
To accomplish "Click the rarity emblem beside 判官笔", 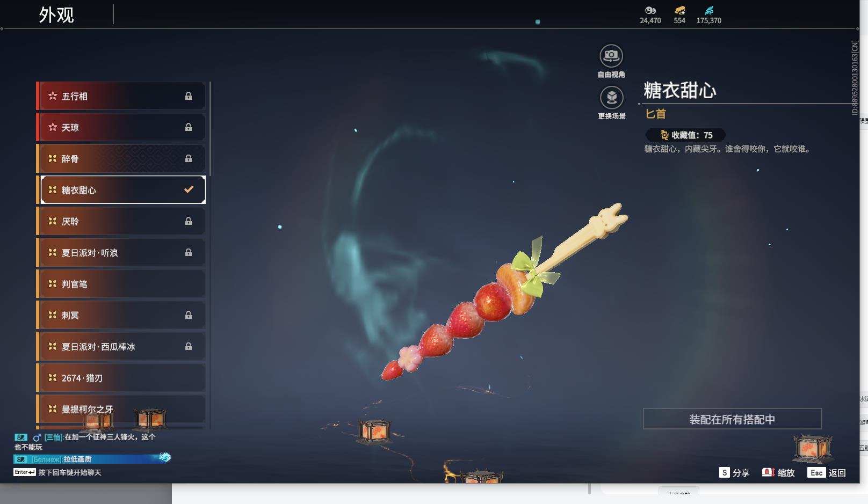I will coord(53,283).
